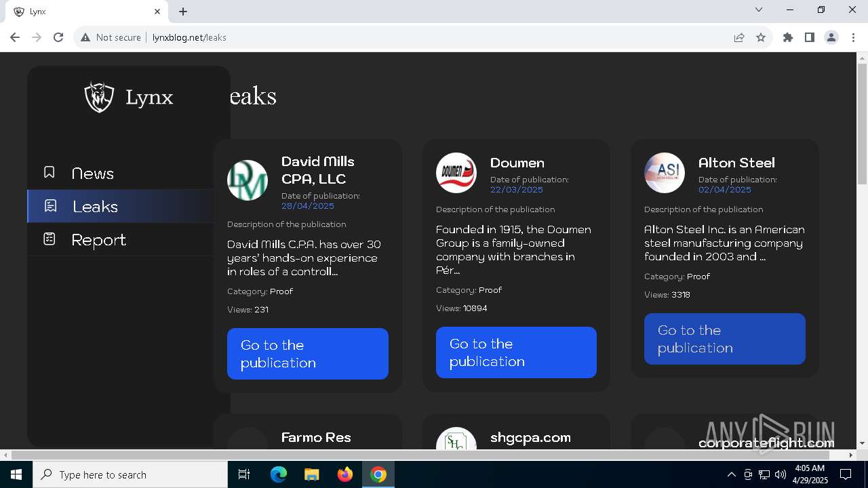Click the Leaks document icon
Viewport: 868px width, 488px height.
click(50, 206)
